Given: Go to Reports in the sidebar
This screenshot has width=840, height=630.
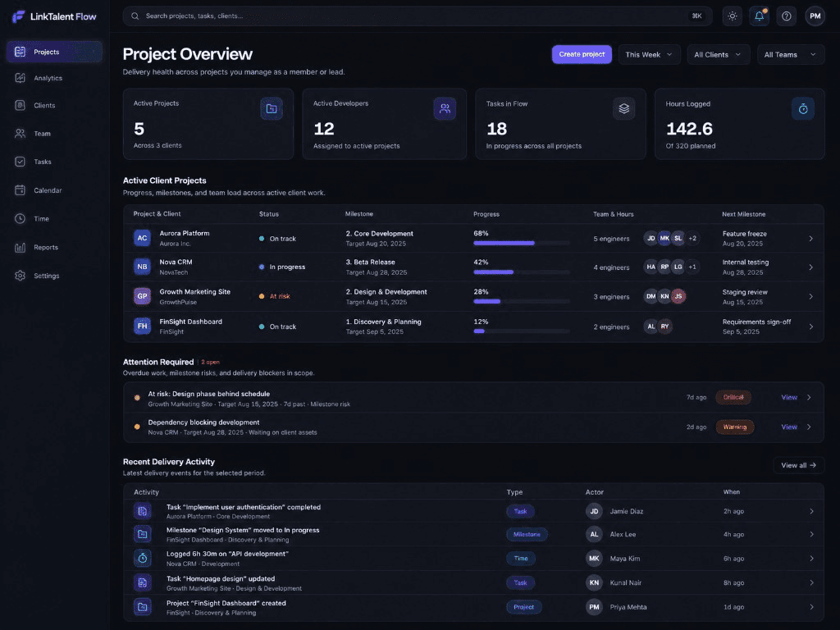Looking at the screenshot, I should 54,248.
